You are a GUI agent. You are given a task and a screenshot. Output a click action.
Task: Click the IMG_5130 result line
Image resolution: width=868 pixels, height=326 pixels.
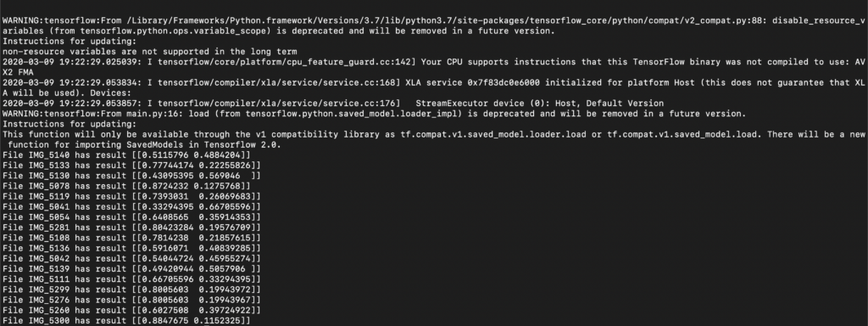131,176
